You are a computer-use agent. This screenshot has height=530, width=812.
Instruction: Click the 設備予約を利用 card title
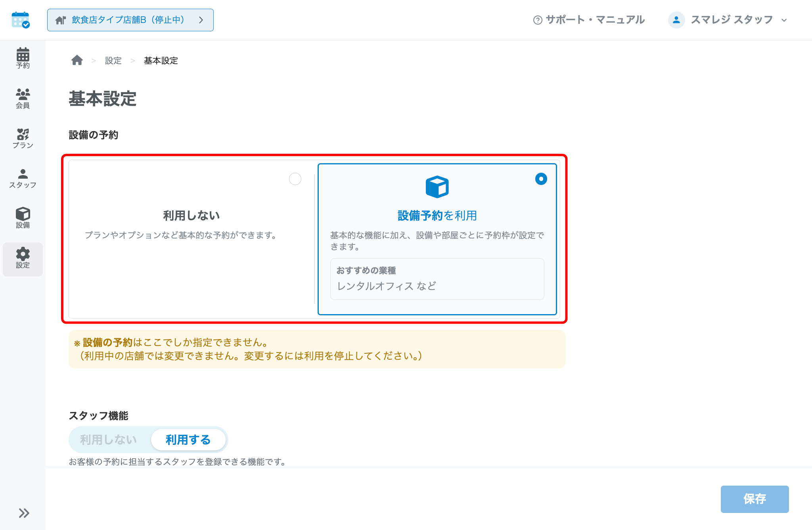point(437,215)
